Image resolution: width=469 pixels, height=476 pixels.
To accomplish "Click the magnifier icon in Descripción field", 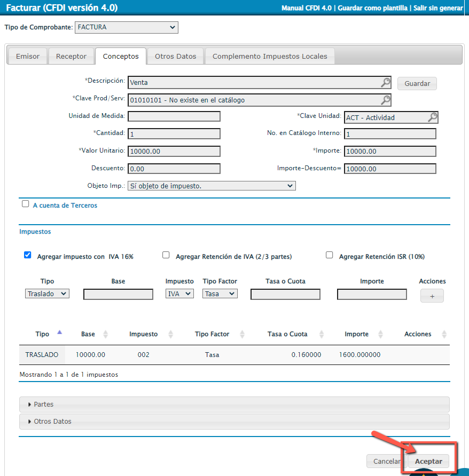I will 385,82.
